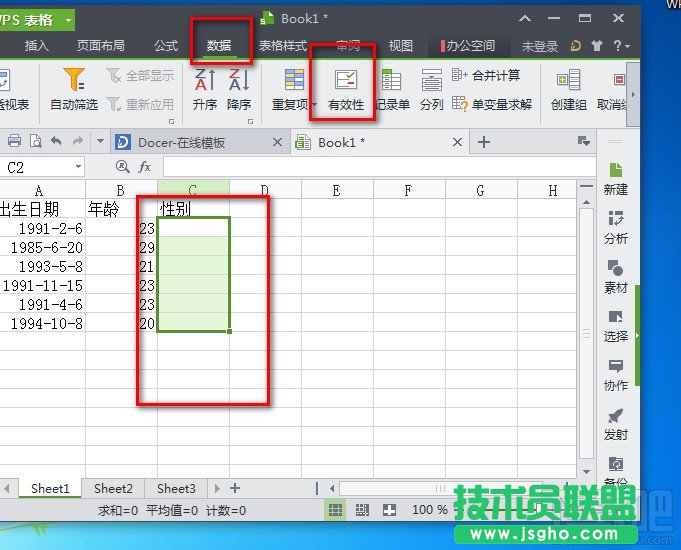Click into the formula bar input
The height and width of the screenshot is (550, 681).
pos(379,167)
